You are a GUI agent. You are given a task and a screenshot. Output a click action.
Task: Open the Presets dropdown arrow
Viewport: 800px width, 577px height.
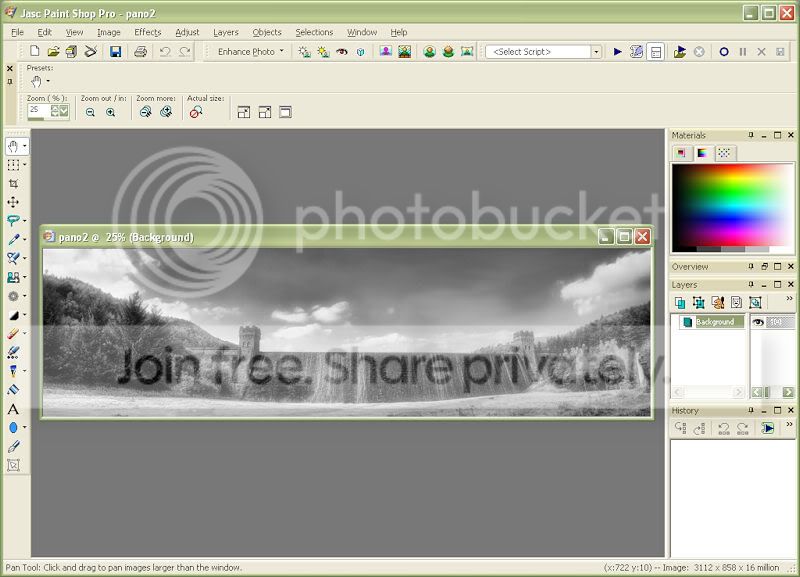pos(48,81)
